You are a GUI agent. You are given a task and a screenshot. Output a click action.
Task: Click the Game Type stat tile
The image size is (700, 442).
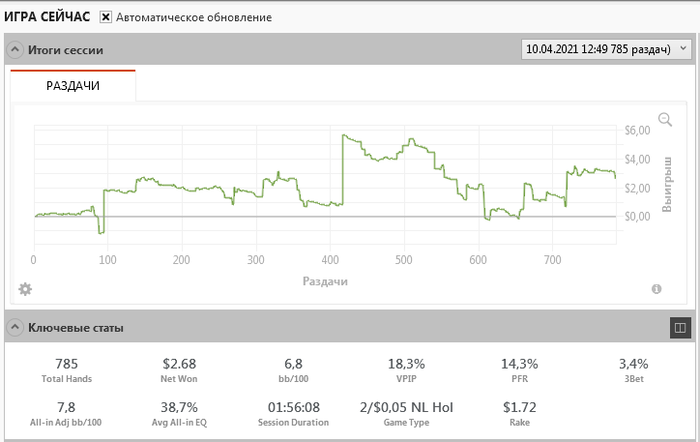click(x=405, y=414)
